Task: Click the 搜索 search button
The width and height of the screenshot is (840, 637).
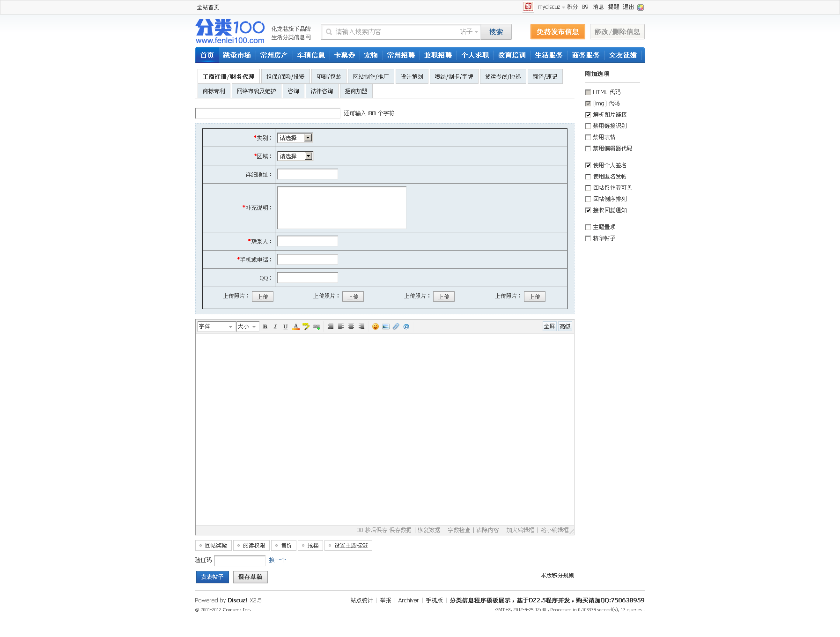Action: click(x=496, y=32)
